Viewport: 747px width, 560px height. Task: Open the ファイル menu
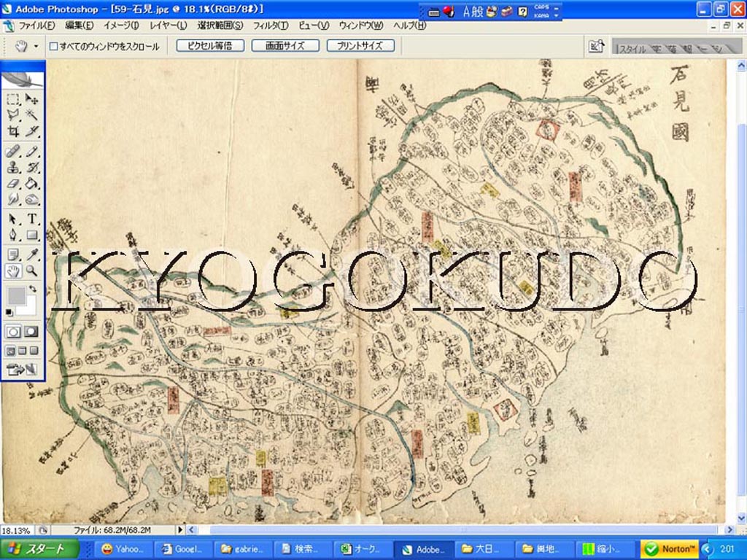pos(36,26)
